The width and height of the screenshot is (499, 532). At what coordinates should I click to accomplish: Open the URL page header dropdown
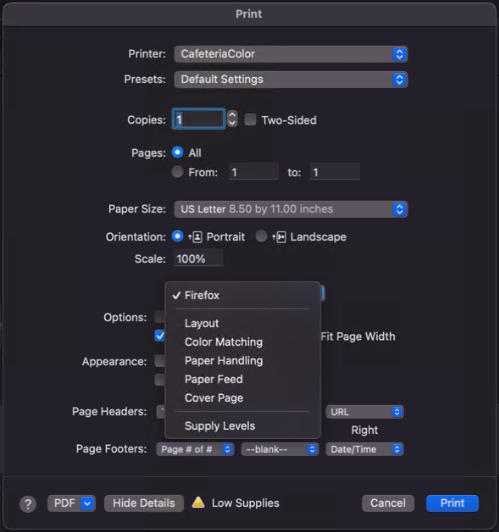pos(365,412)
